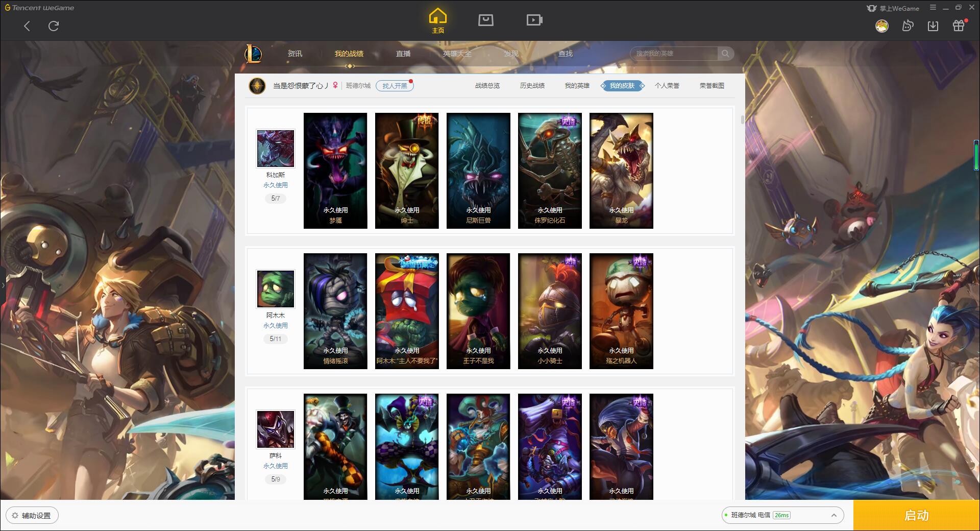
Task: Click the summoner name 当是怨恨蒙了心丿
Action: pos(301,86)
